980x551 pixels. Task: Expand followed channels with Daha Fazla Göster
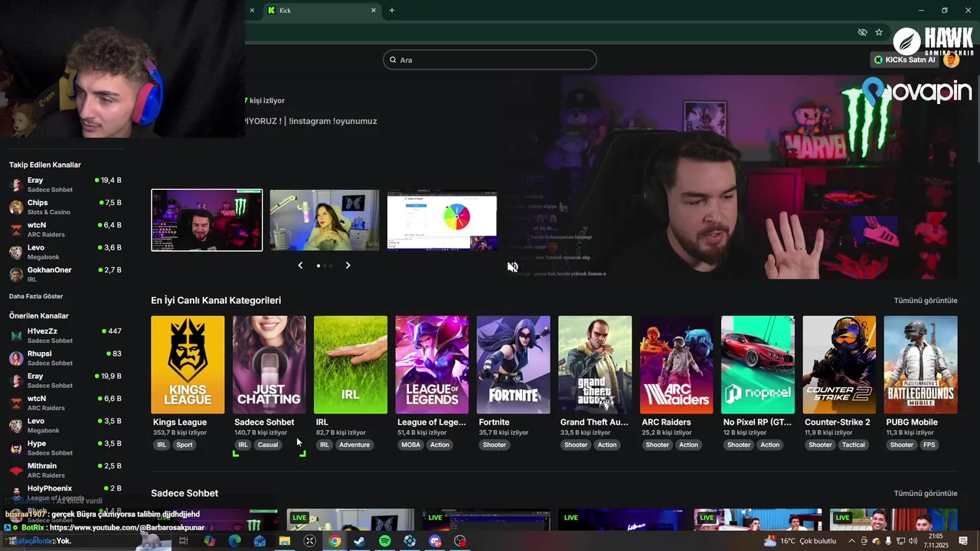click(36, 296)
